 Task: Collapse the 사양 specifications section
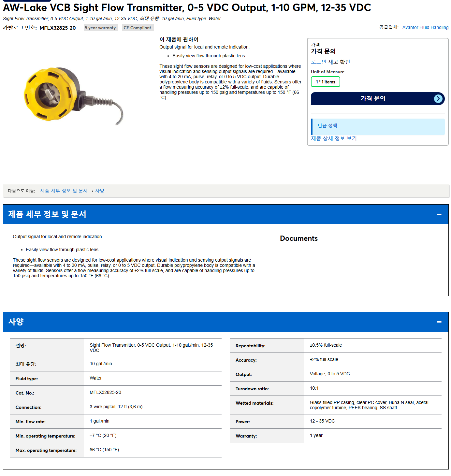[439, 322]
